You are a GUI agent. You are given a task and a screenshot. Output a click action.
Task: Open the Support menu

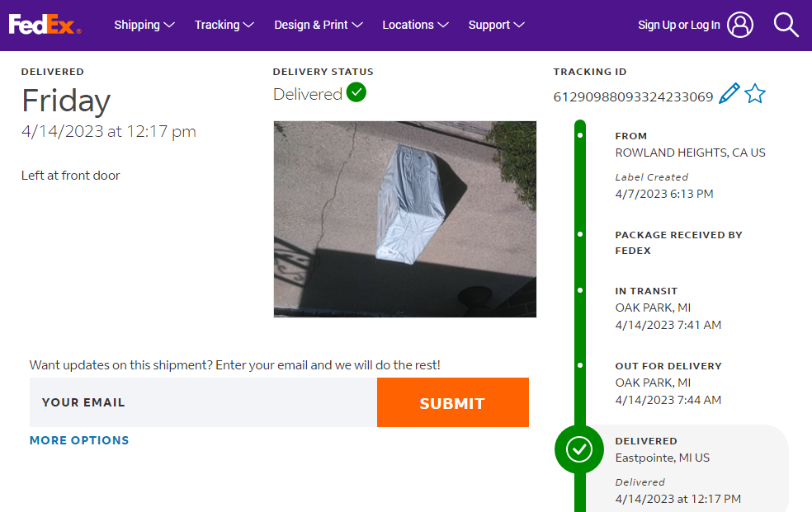pyautogui.click(x=496, y=25)
